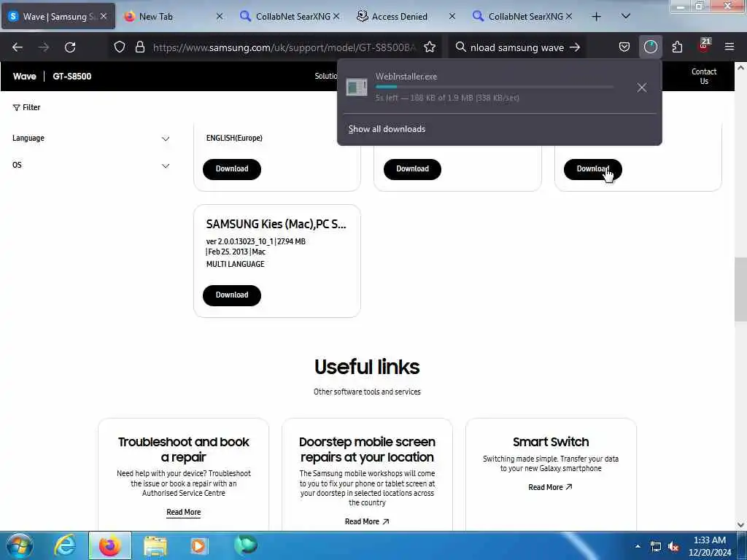Expand the Language filter
Screen dimensions: 747x560
(x=91, y=139)
